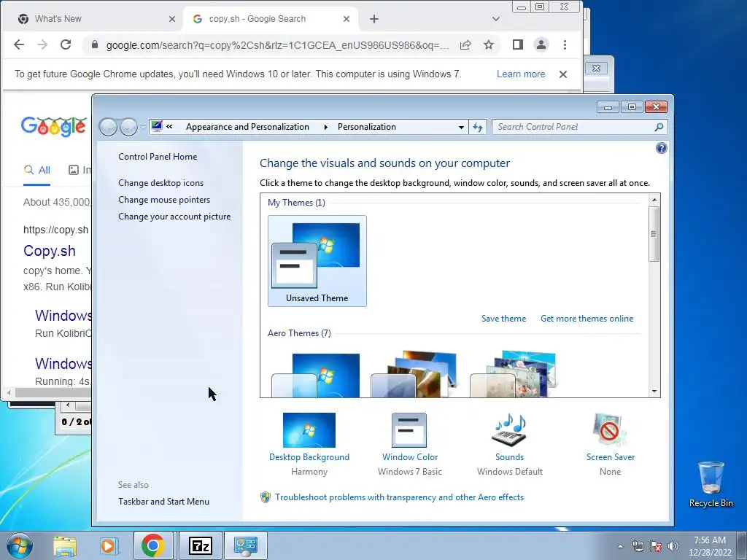
Task: Switch to Chrome in the taskbar
Action: [153, 545]
